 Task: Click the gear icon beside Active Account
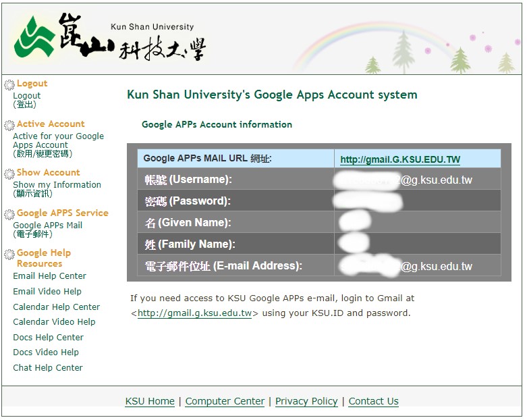click(9, 125)
